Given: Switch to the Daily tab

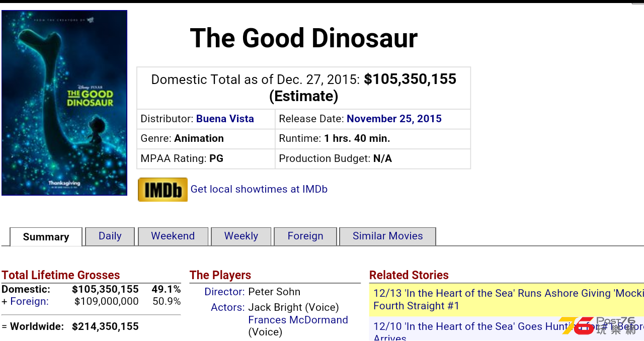Looking at the screenshot, I should 110,236.
